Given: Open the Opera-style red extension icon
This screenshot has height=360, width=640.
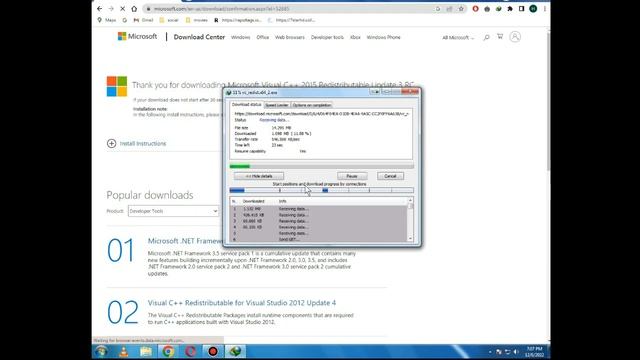Looking at the screenshot, I should click(476, 9).
